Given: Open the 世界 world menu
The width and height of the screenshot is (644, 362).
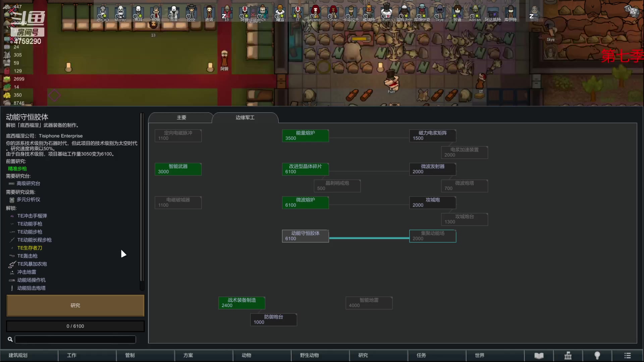Looking at the screenshot, I should [x=495, y=355].
